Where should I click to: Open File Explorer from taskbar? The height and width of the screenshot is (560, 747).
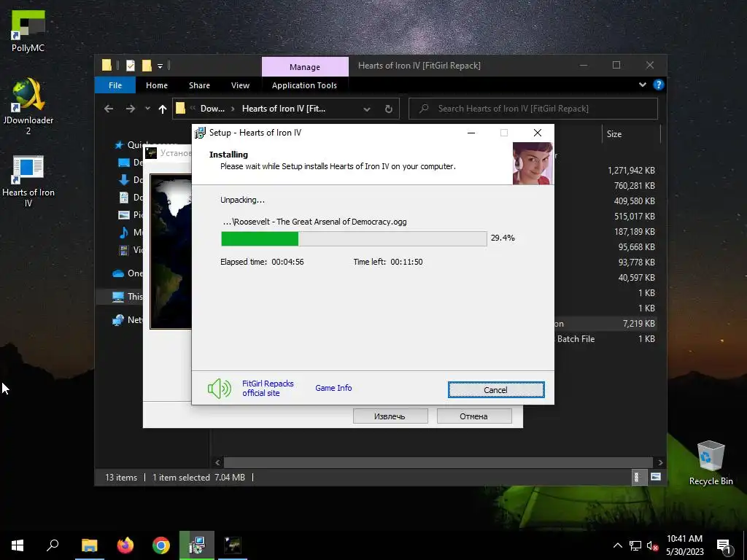click(x=90, y=545)
